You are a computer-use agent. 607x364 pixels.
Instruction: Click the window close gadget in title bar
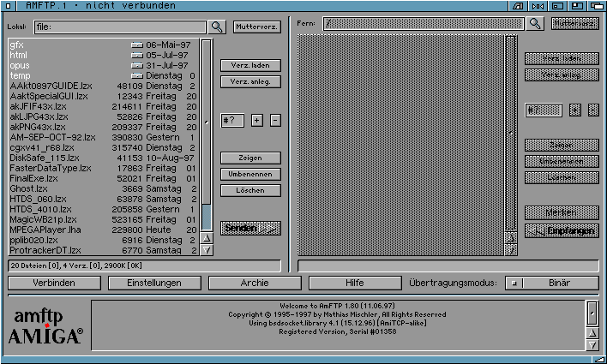point(9,5)
